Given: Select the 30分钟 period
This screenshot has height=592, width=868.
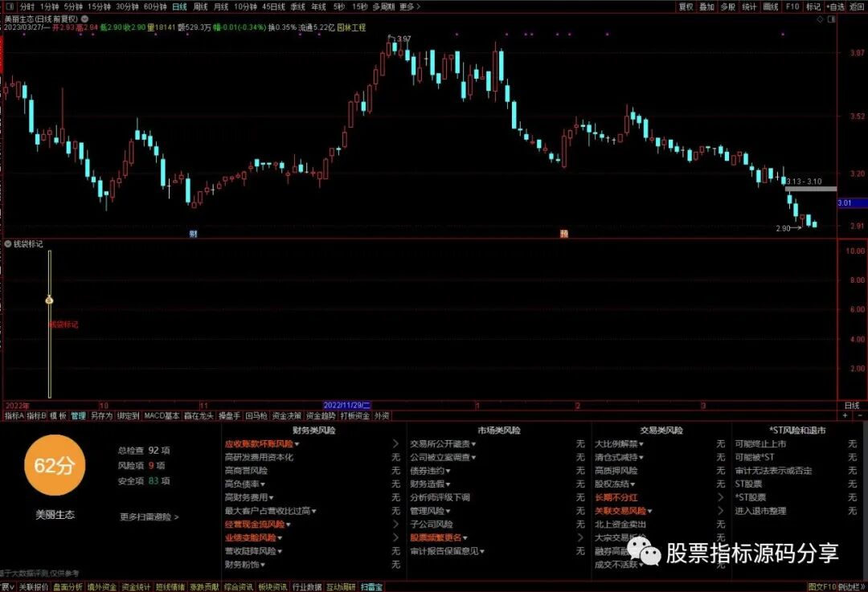Looking at the screenshot, I should [x=127, y=6].
